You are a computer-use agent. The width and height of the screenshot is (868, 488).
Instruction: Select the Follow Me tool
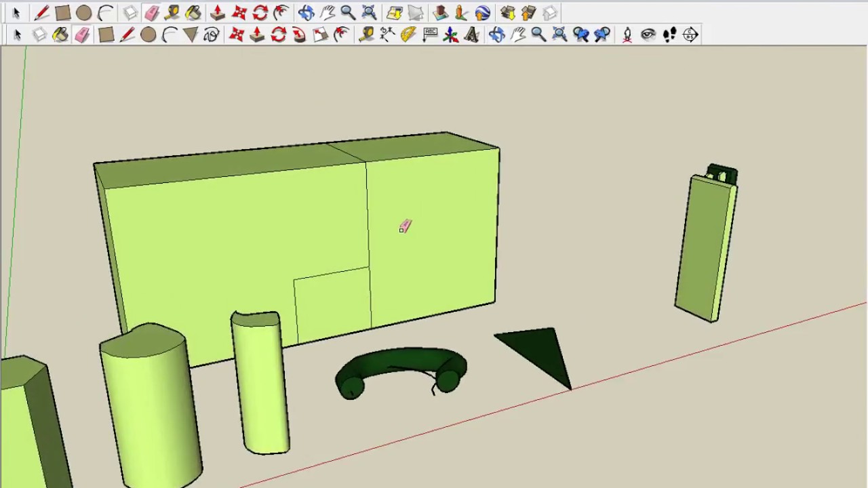click(x=299, y=35)
